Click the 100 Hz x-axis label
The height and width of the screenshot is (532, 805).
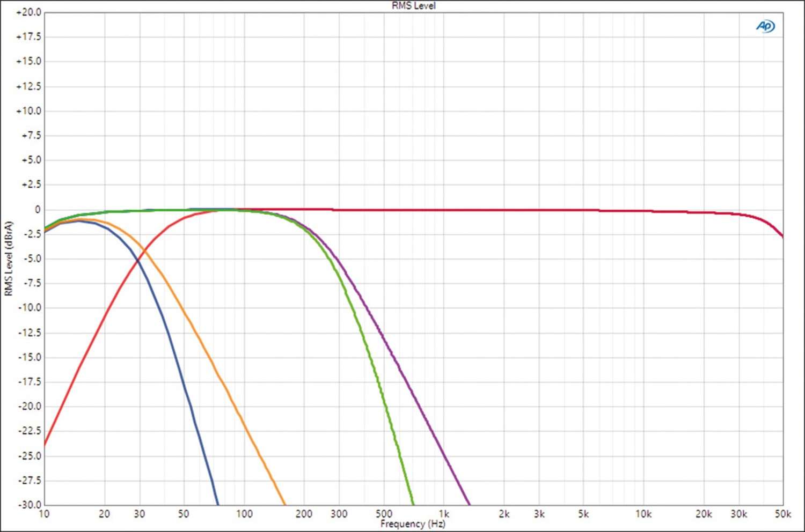pyautogui.click(x=244, y=514)
